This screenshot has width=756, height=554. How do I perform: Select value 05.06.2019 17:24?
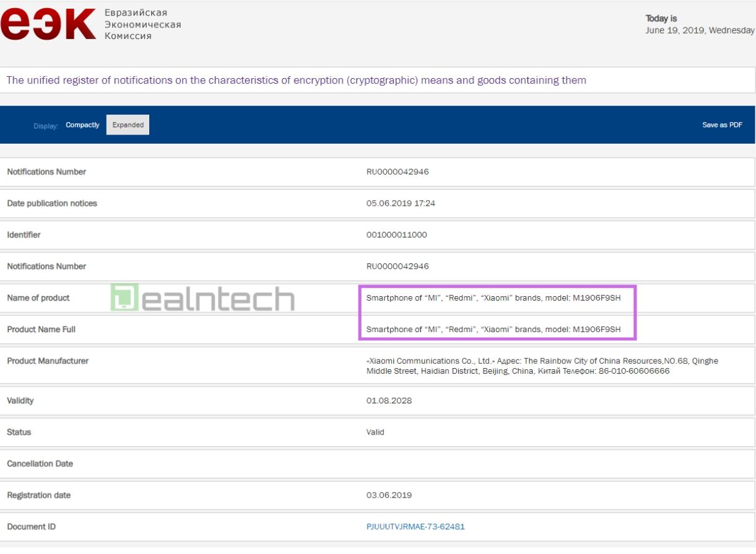pos(401,203)
